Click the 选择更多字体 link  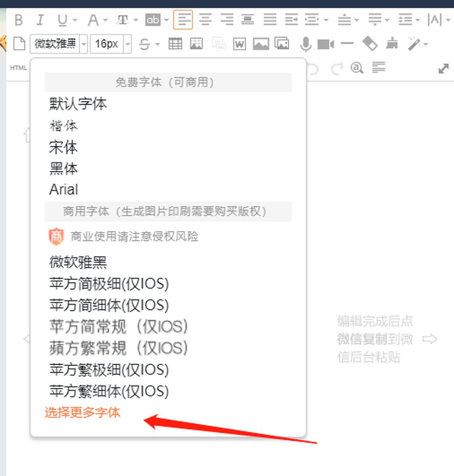(x=83, y=412)
